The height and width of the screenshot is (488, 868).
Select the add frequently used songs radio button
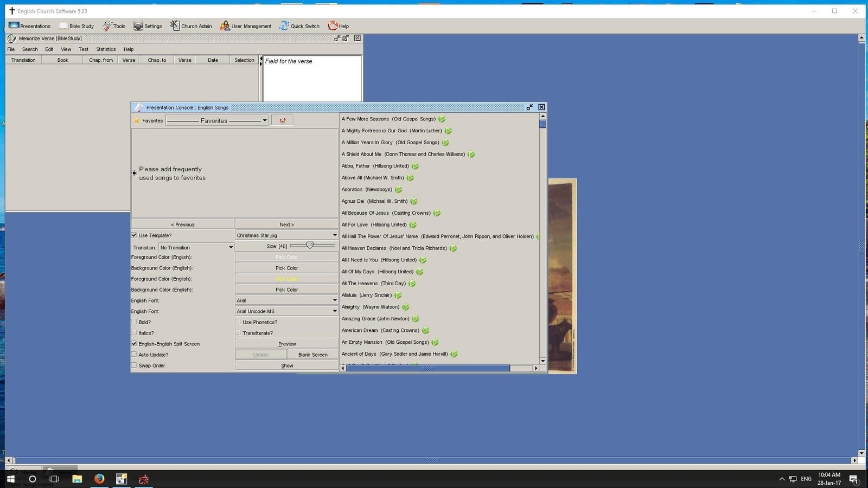pos(134,173)
